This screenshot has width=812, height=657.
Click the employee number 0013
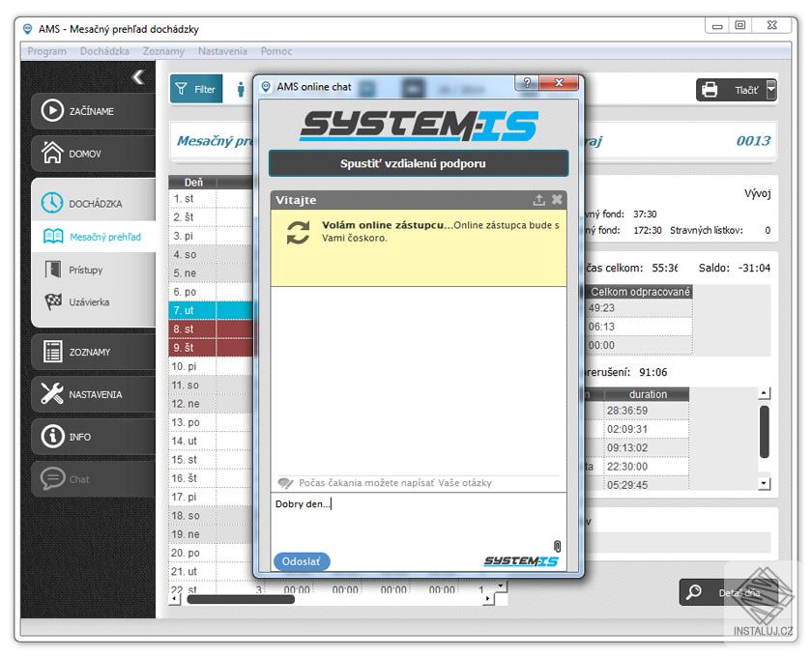753,140
